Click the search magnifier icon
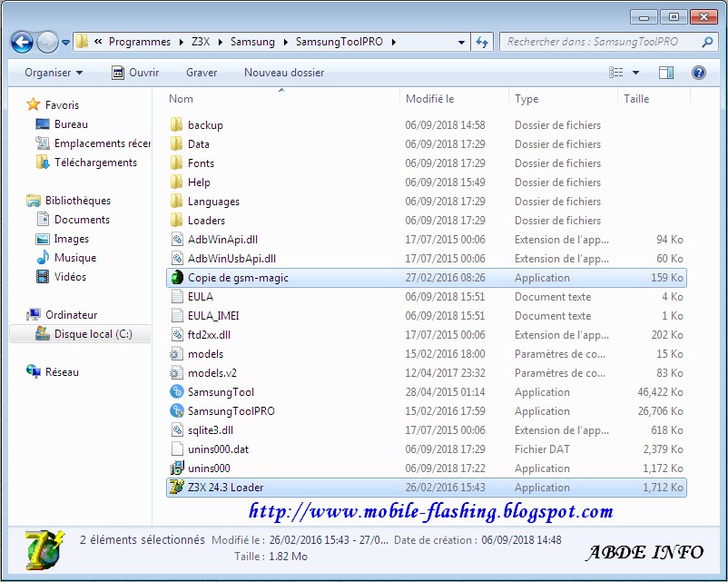The height and width of the screenshot is (582, 728). coord(707,42)
